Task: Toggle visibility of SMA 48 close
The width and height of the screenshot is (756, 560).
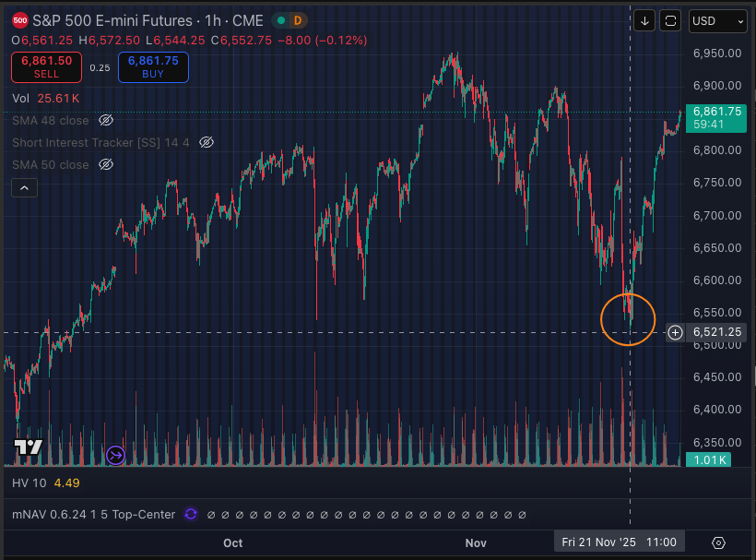Action: [x=106, y=120]
